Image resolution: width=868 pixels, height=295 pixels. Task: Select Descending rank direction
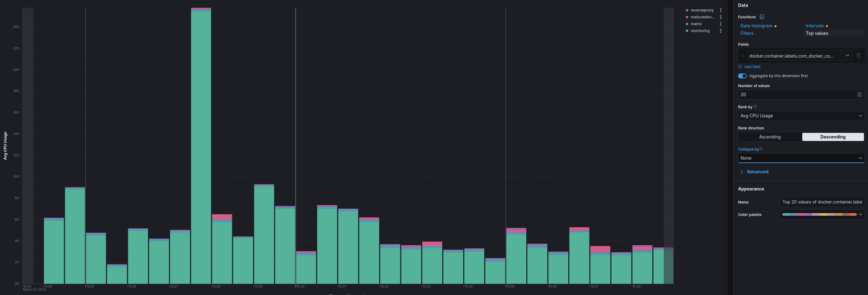832,137
